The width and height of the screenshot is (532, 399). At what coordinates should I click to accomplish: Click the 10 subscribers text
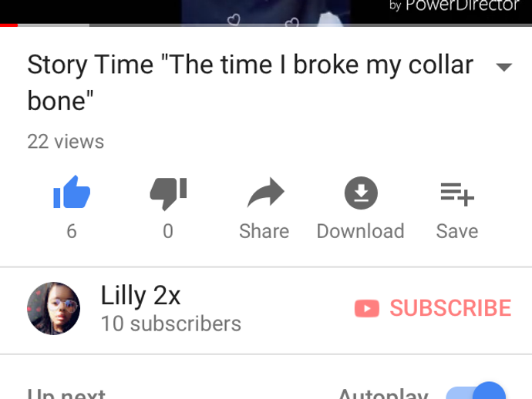171,324
